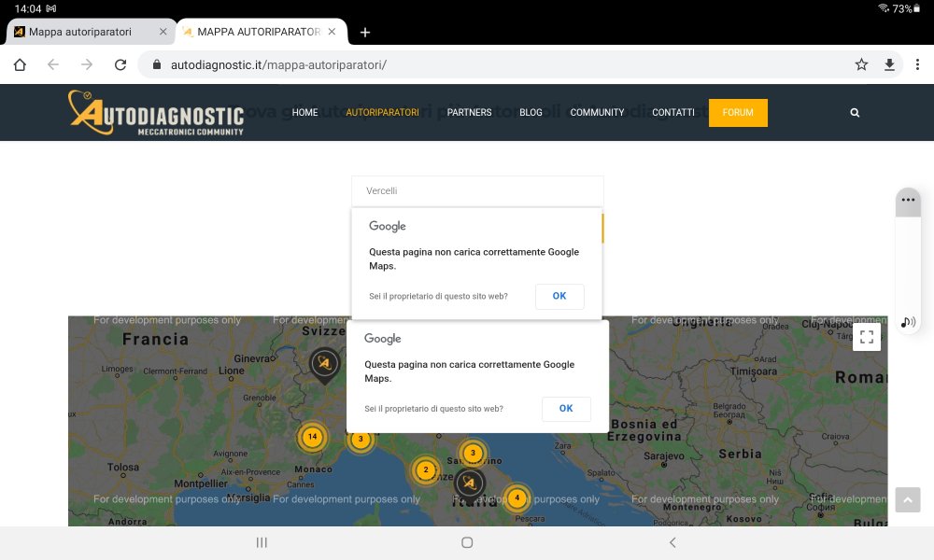The width and height of the screenshot is (934, 560).
Task: Click the scroll-to-top arrow button
Action: pyautogui.click(x=907, y=499)
